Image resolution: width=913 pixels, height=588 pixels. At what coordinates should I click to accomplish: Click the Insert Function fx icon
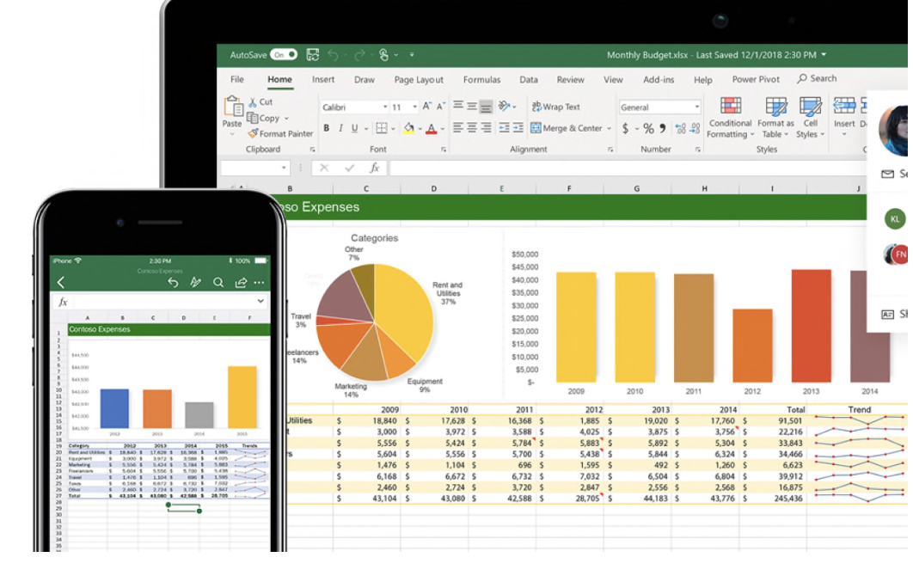pyautogui.click(x=375, y=168)
